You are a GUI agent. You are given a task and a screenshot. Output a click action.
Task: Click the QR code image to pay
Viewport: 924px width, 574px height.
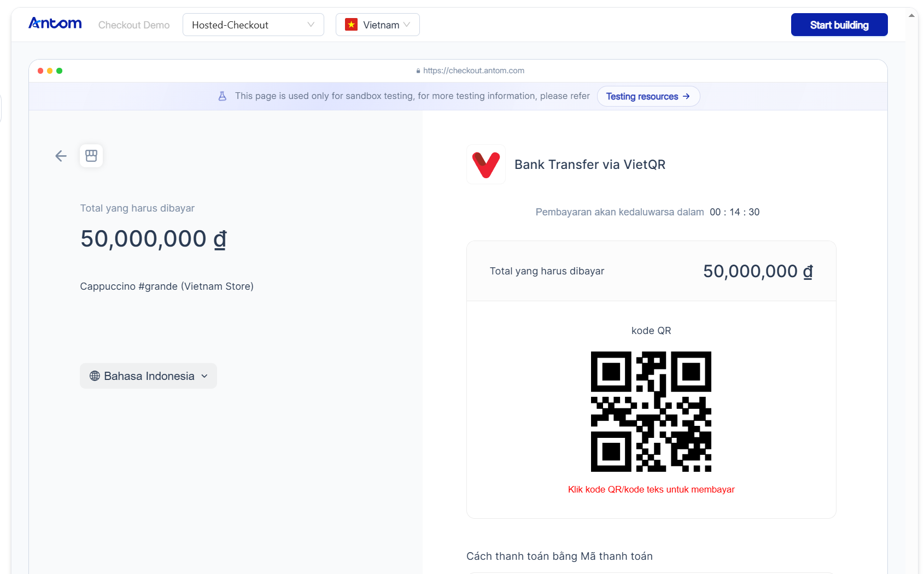tap(651, 412)
